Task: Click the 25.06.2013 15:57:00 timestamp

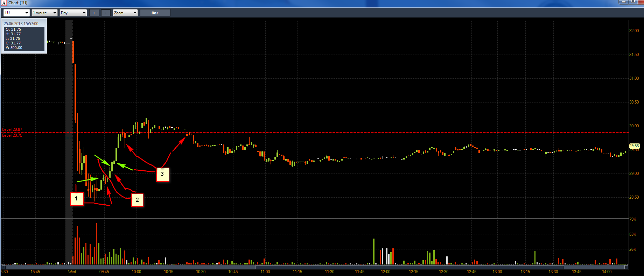Action: [x=21, y=24]
